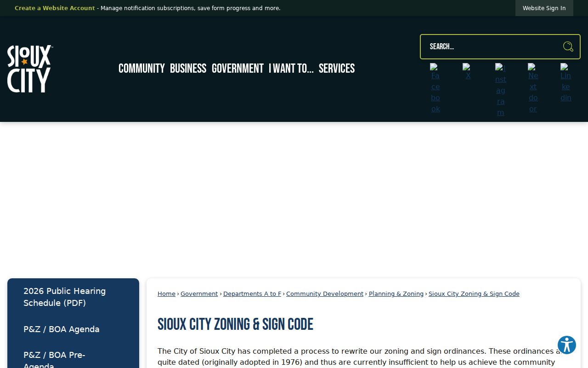Viewport: 588px width, 368px height.
Task: Open the I Want To... menu
Action: 291,69
